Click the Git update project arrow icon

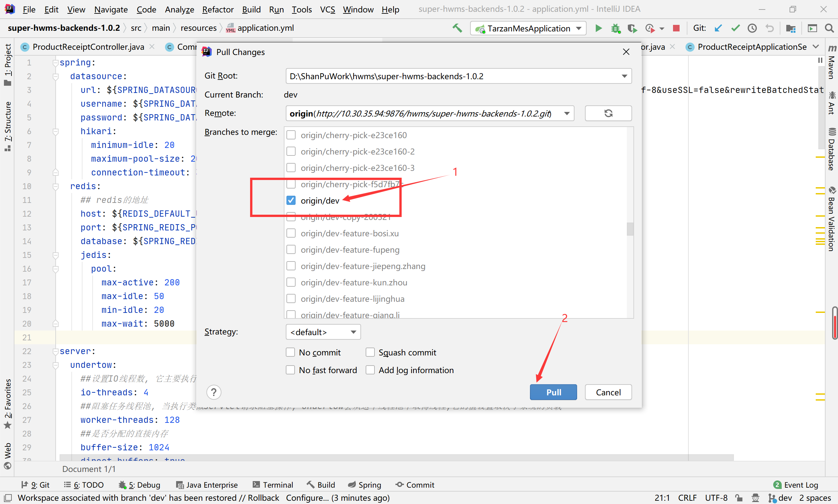pos(718,28)
